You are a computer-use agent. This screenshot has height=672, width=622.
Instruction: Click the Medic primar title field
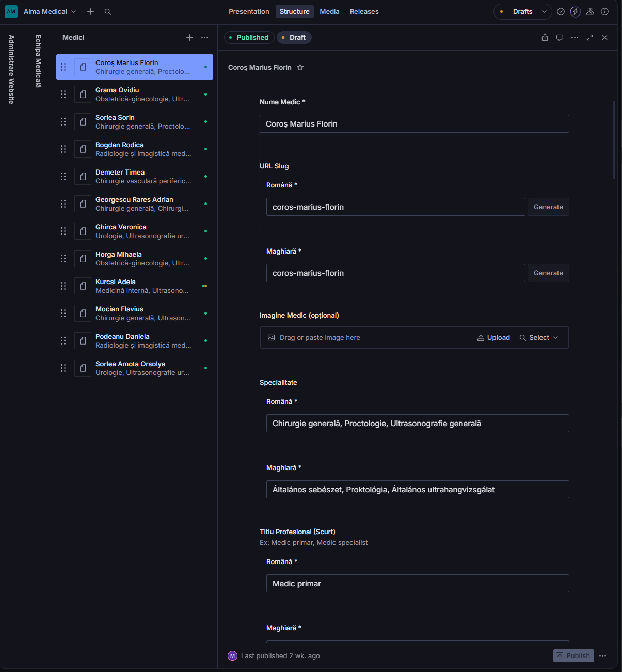coord(418,584)
